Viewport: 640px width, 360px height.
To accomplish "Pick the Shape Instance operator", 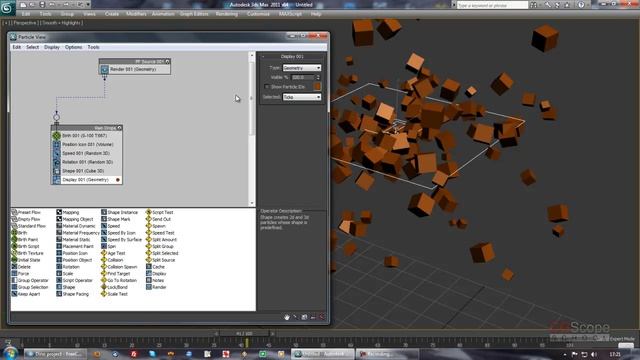I will (120, 212).
